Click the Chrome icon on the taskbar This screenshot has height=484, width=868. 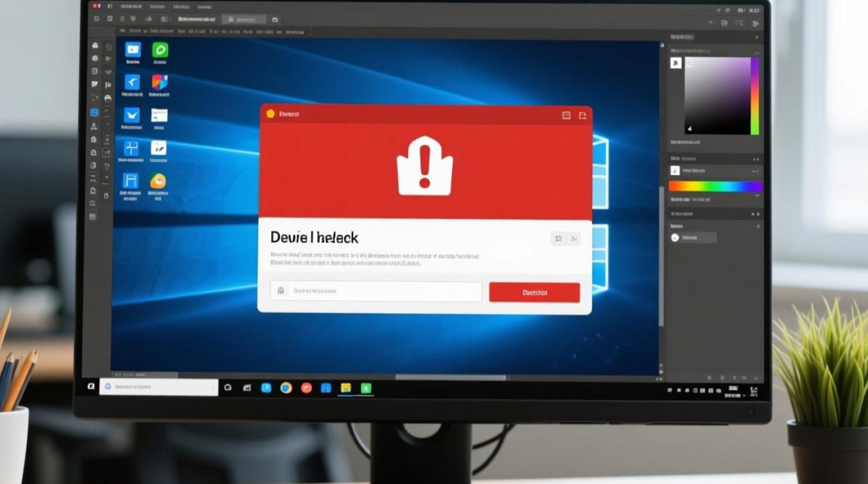[x=286, y=388]
